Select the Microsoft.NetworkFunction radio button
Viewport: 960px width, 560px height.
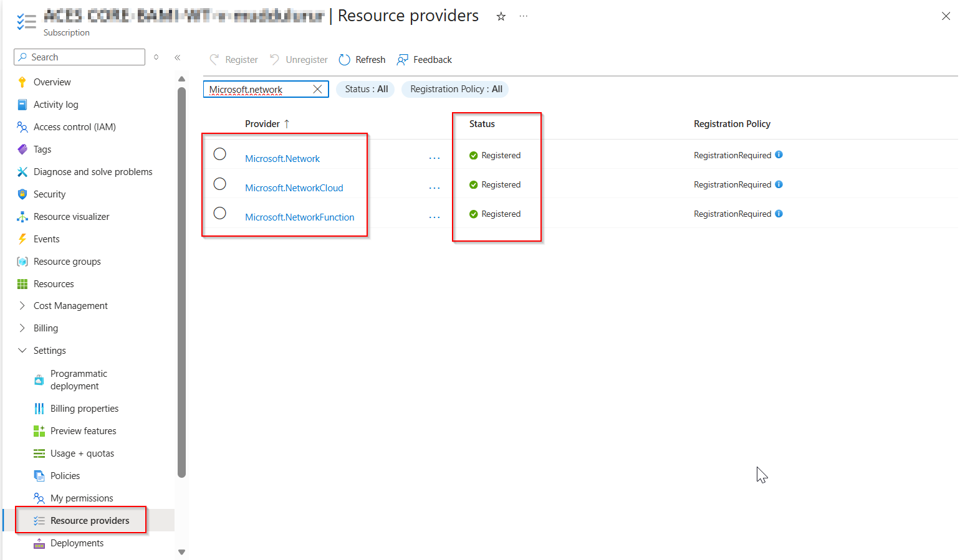pyautogui.click(x=220, y=213)
